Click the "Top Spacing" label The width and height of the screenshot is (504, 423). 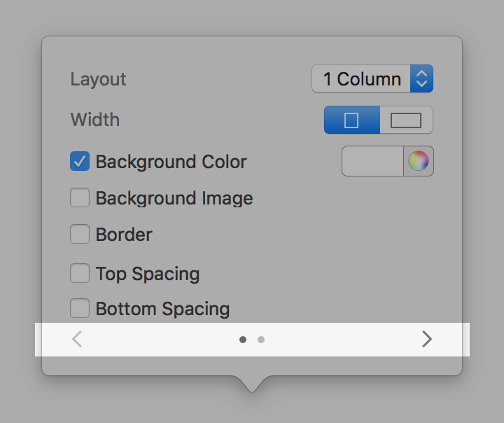coord(148,274)
